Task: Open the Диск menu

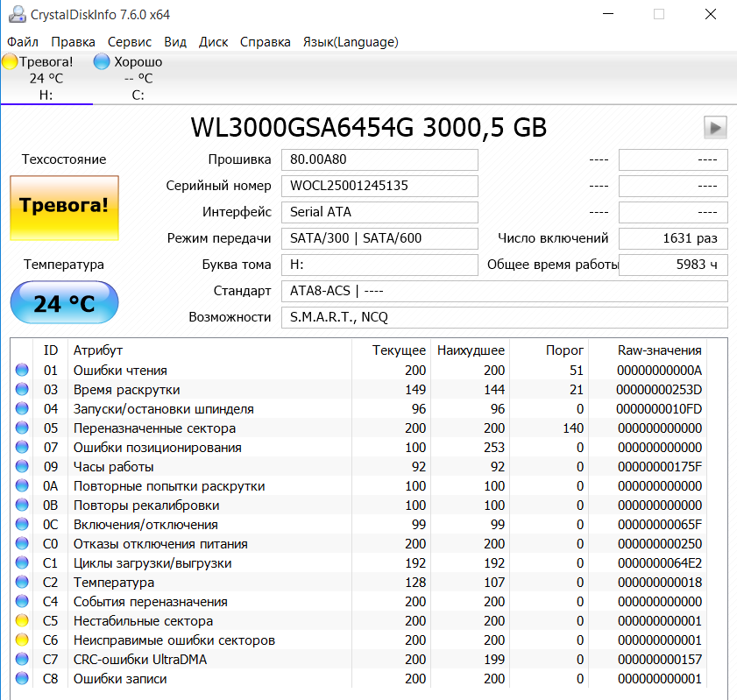Action: 213,42
